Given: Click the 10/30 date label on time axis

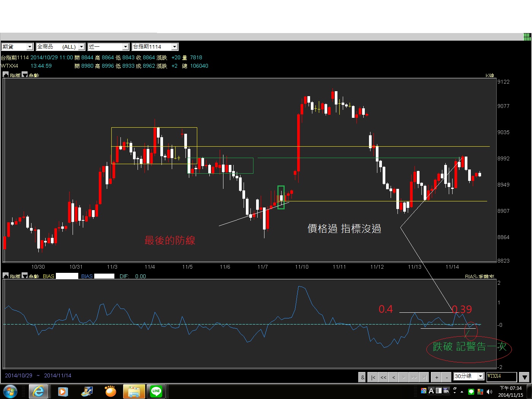Looking at the screenshot, I should coord(38,267).
